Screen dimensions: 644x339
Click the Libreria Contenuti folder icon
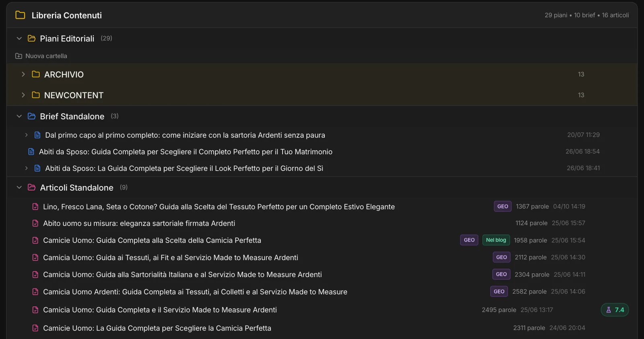pos(20,15)
